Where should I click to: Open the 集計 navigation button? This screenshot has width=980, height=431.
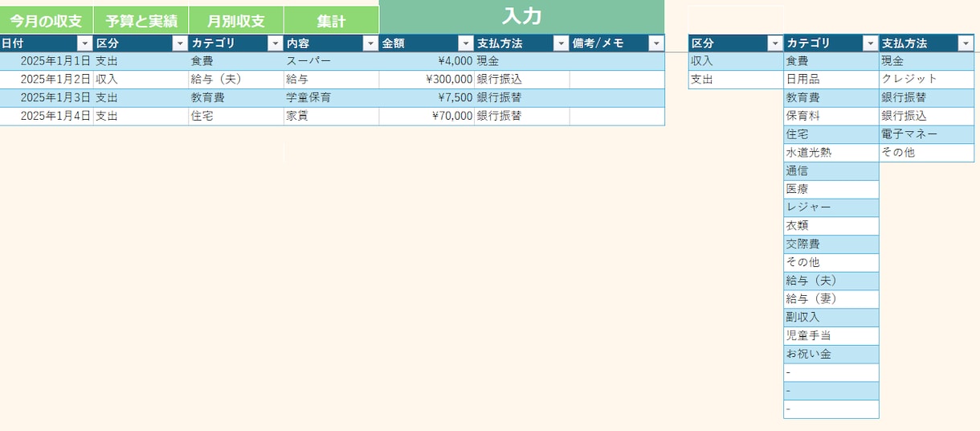tap(331, 20)
